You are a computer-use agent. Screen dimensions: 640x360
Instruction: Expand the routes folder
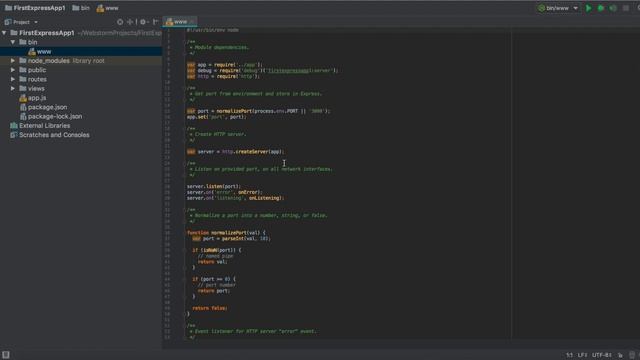coord(13,79)
